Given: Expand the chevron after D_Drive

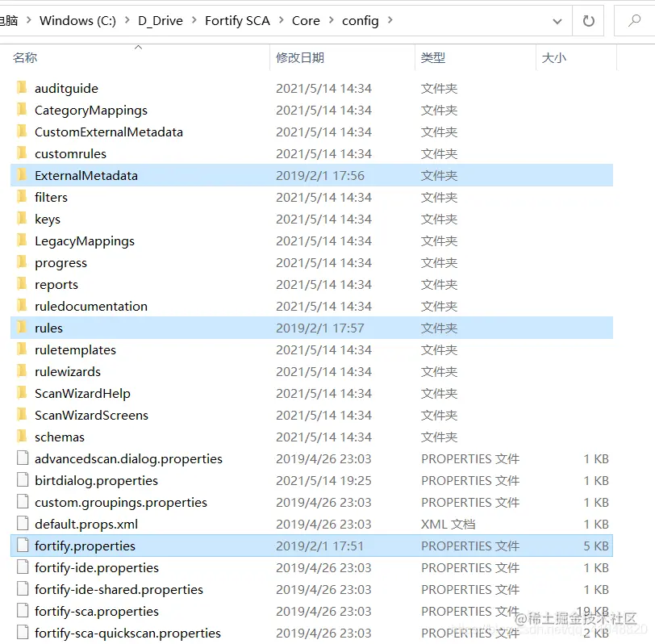Looking at the screenshot, I should [x=194, y=20].
